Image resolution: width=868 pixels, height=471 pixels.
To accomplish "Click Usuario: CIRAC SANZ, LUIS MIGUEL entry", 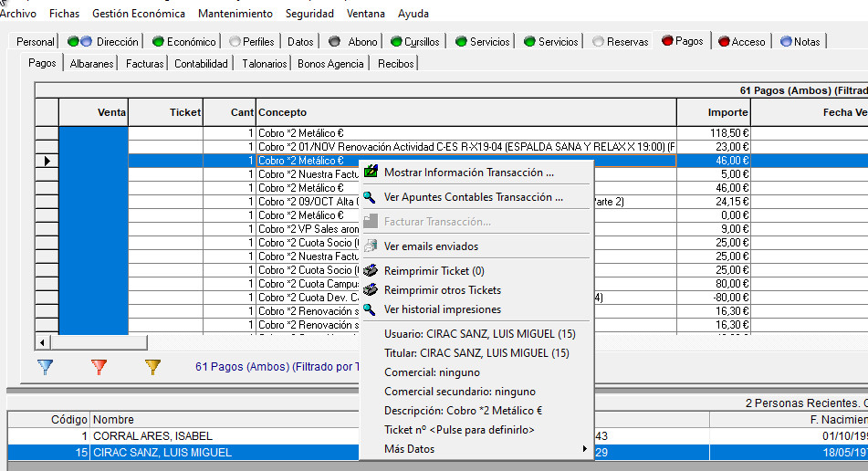I will pyautogui.click(x=477, y=334).
